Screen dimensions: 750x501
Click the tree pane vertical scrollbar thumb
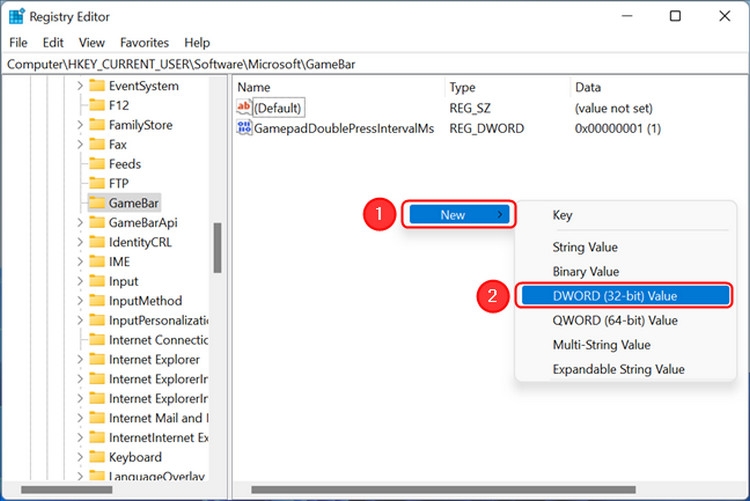tap(217, 247)
